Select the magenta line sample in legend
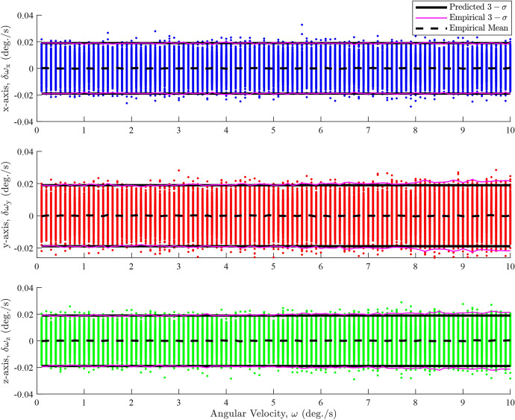The height and width of the screenshot is (420, 515). click(x=431, y=18)
